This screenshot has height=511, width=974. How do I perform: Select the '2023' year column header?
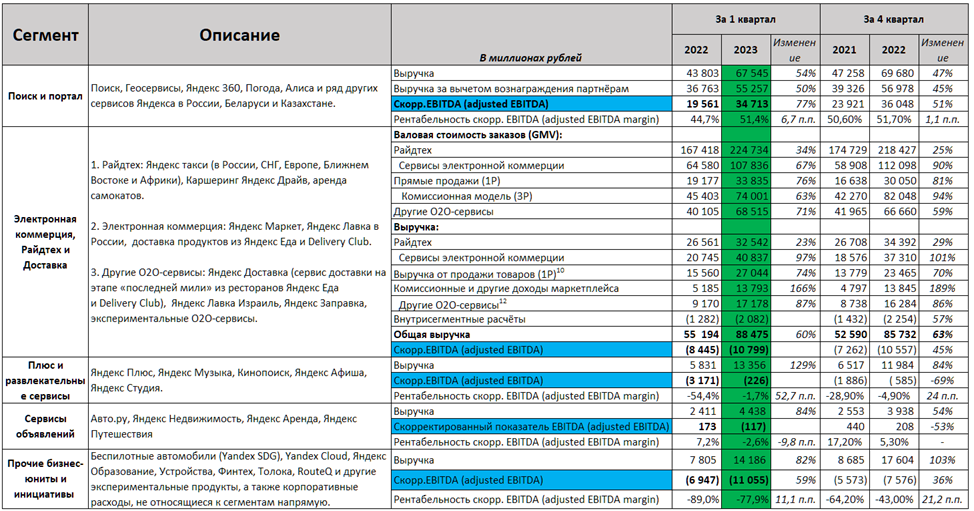pyautogui.click(x=745, y=50)
